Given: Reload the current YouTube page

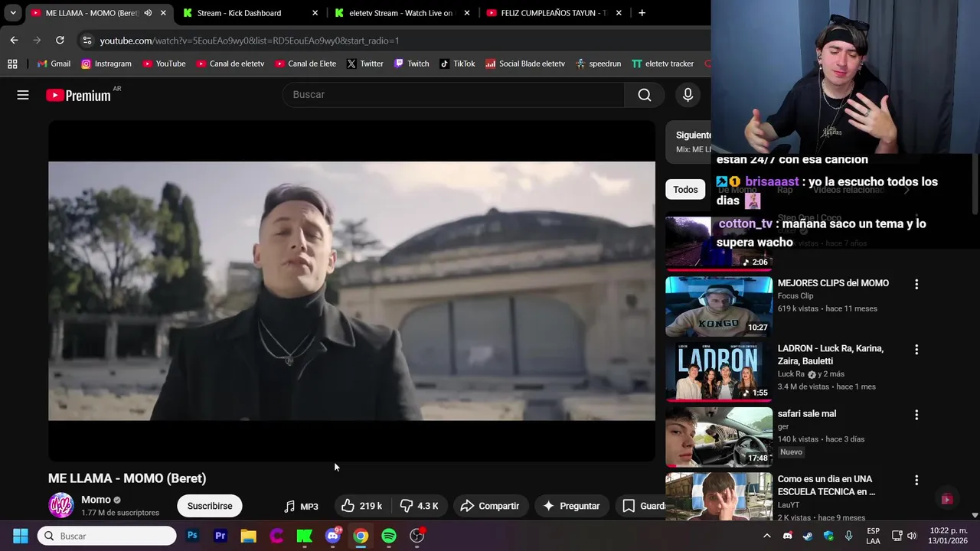Looking at the screenshot, I should [x=60, y=40].
